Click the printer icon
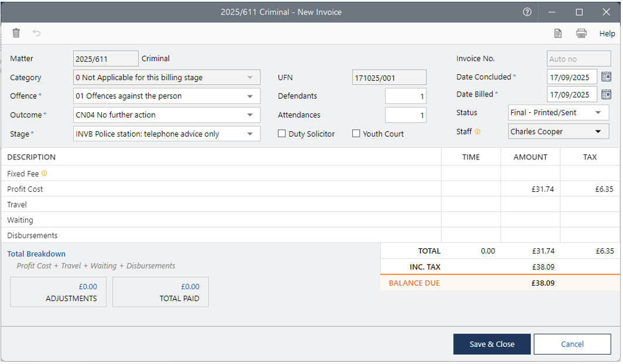This screenshot has width=623, height=364. point(581,33)
